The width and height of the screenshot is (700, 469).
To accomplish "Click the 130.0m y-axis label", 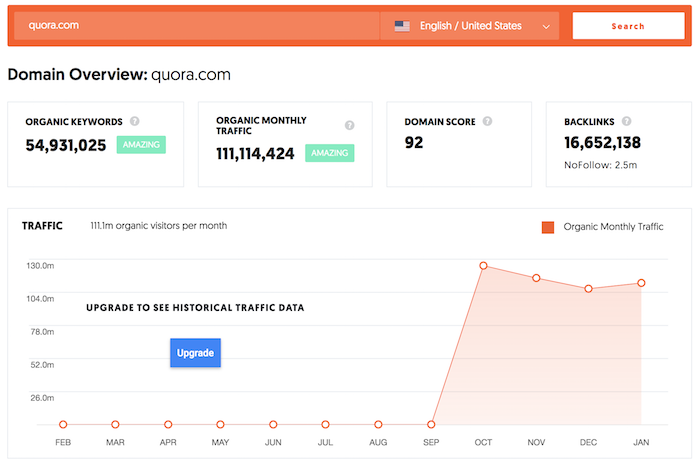I will pos(40,266).
